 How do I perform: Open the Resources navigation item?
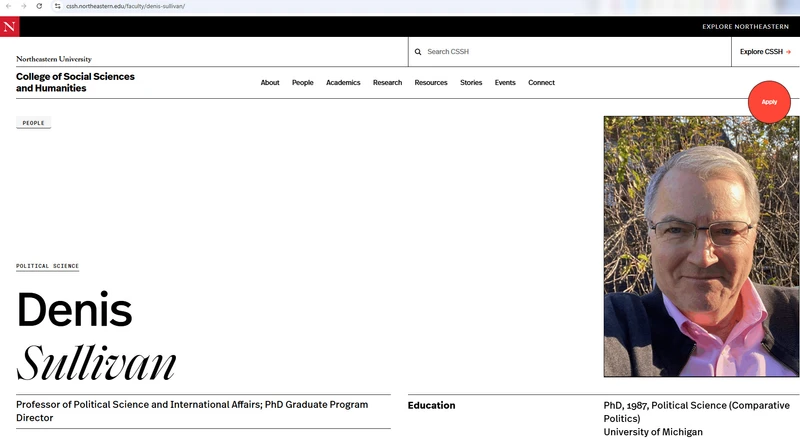pos(431,83)
